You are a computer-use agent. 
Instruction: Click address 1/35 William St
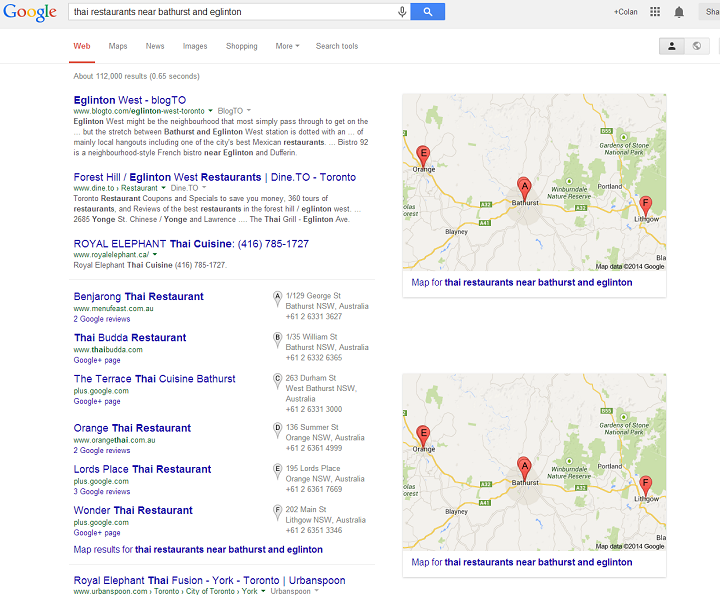tap(311, 337)
